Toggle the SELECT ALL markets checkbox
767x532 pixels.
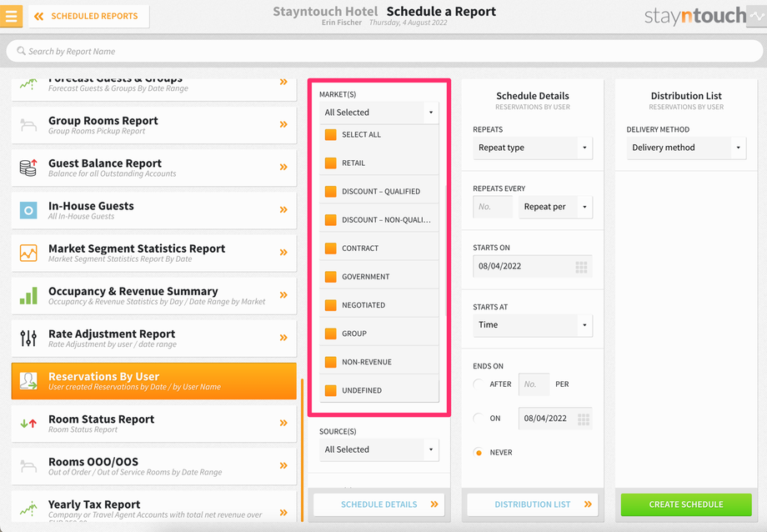(x=331, y=134)
